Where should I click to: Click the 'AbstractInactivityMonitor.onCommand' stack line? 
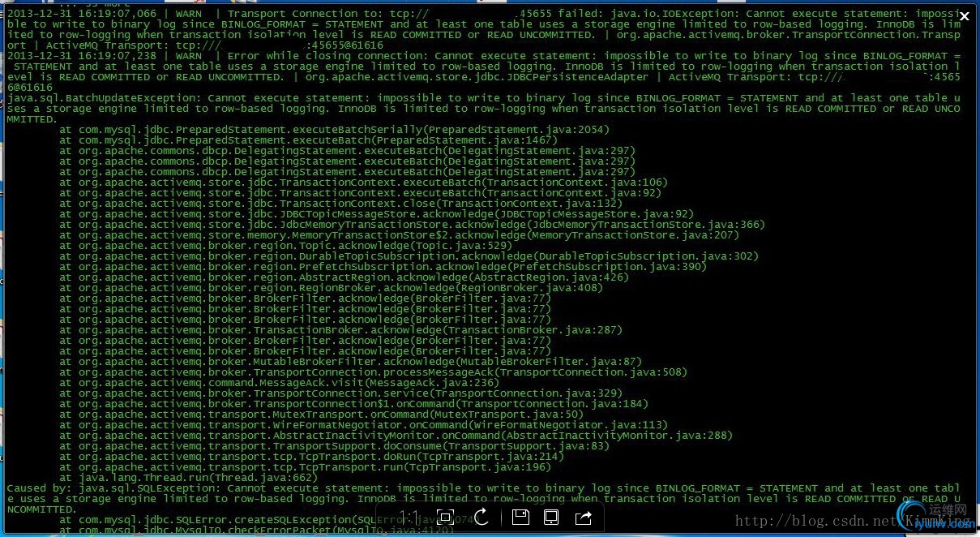[x=396, y=436]
